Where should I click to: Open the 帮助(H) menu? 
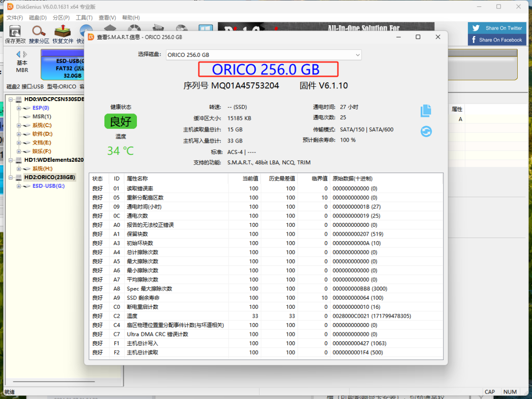pyautogui.click(x=131, y=18)
